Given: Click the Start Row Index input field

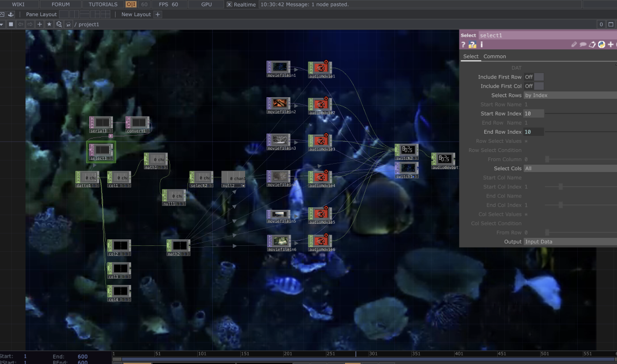Looking at the screenshot, I should 532,113.
